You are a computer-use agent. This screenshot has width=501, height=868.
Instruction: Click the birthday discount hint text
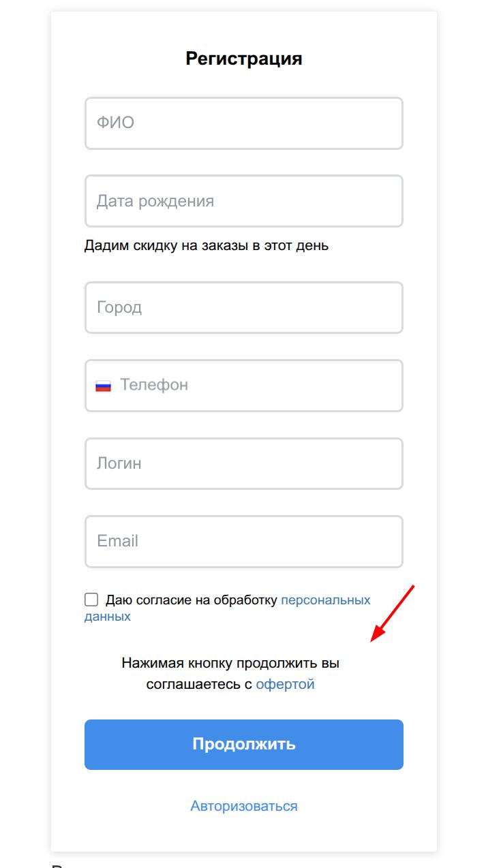click(x=207, y=245)
